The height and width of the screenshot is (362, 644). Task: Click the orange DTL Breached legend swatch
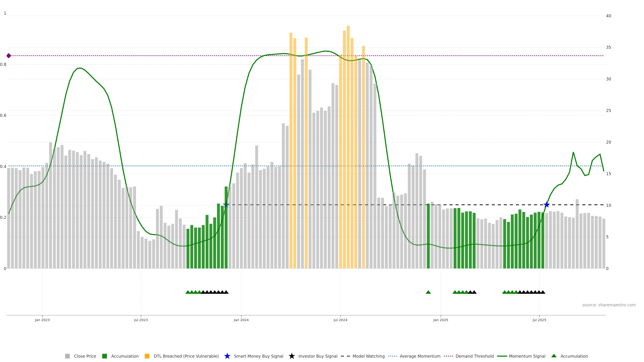147,356
